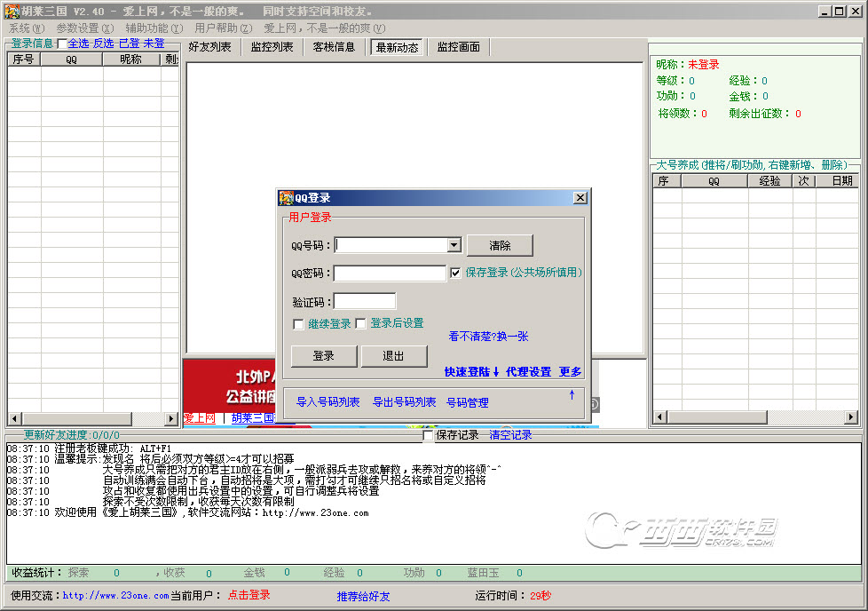868x611 pixels.
Task: Open the 爱上网，不是一般的爽(V) menu
Action: coord(325,28)
